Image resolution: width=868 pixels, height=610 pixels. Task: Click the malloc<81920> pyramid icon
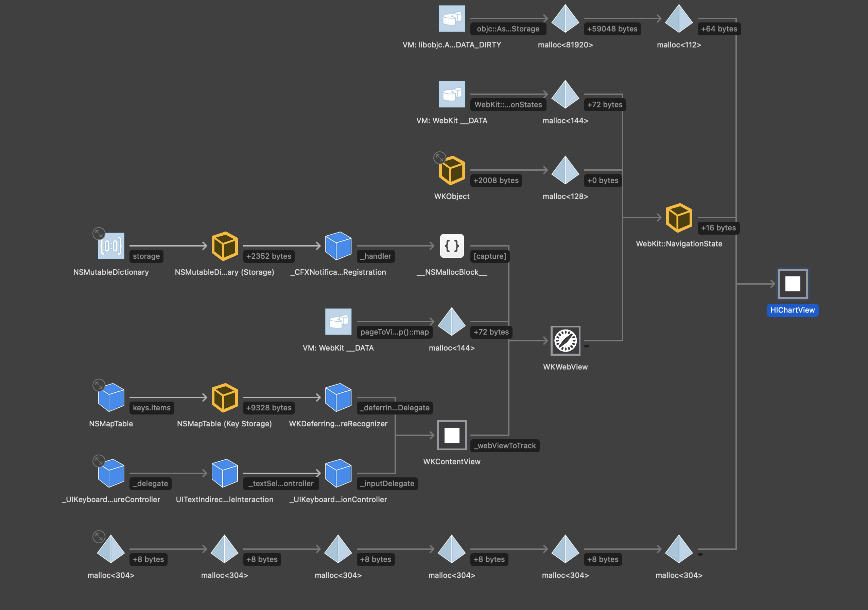point(565,19)
